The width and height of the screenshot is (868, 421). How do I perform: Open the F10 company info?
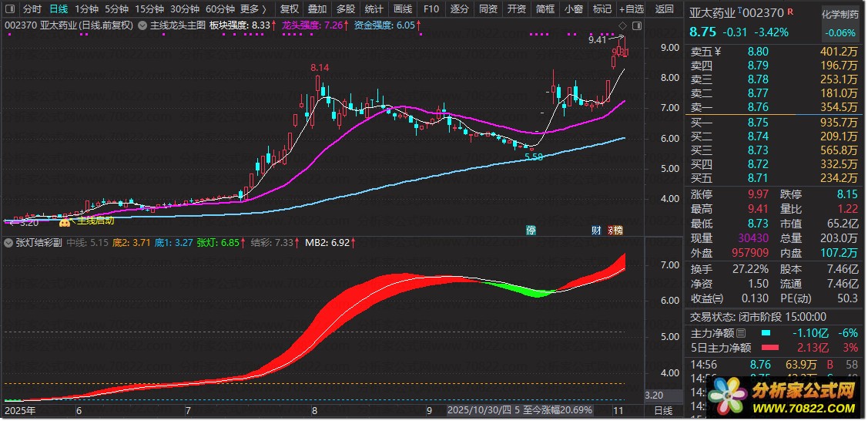431,8
